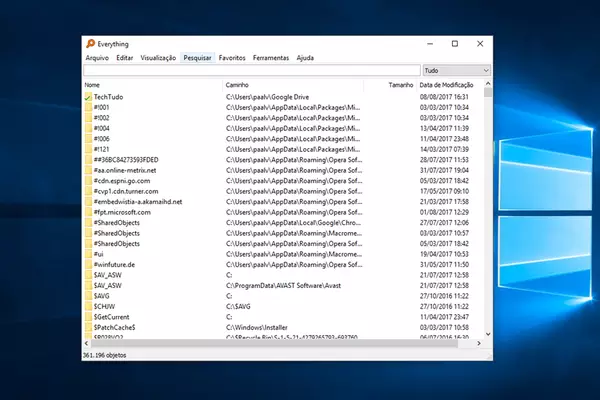Select the row named #embedwistia-a.akamaihd.net
The height and width of the screenshot is (400, 600).
(x=284, y=202)
